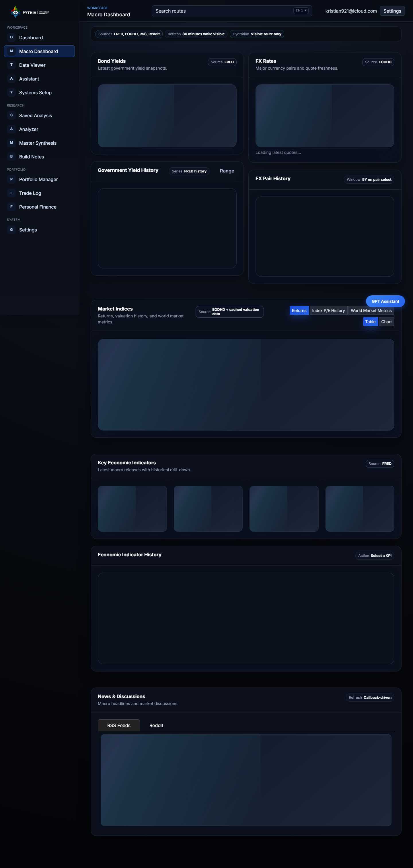413x868 pixels.
Task: Open the GPT Assistant floating button
Action: [x=385, y=301]
